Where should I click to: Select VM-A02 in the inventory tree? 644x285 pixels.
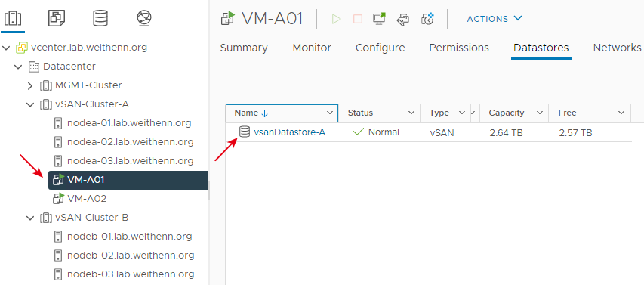point(87,199)
